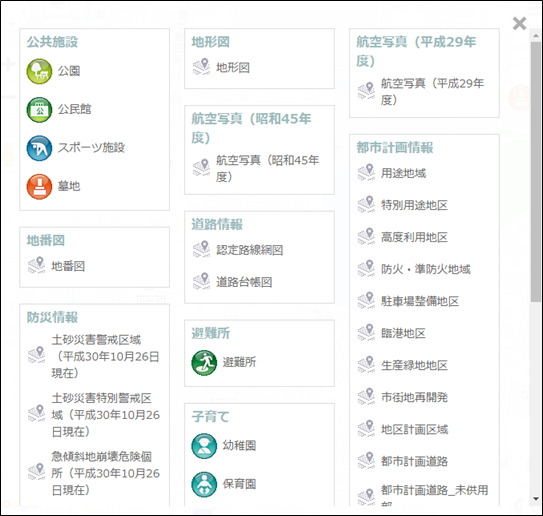Click layer icon beside 防火・準防火地域

click(x=366, y=268)
